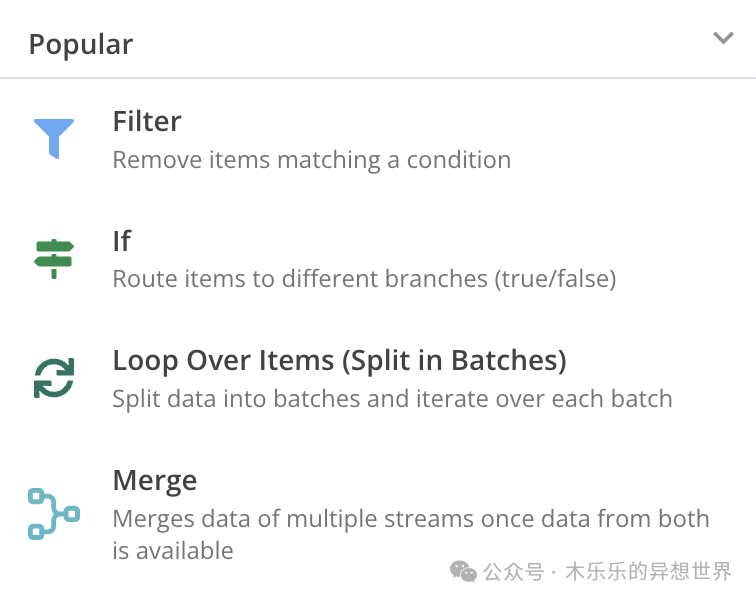The height and width of the screenshot is (602, 756).
Task: Choose the Merge node title
Action: (155, 481)
